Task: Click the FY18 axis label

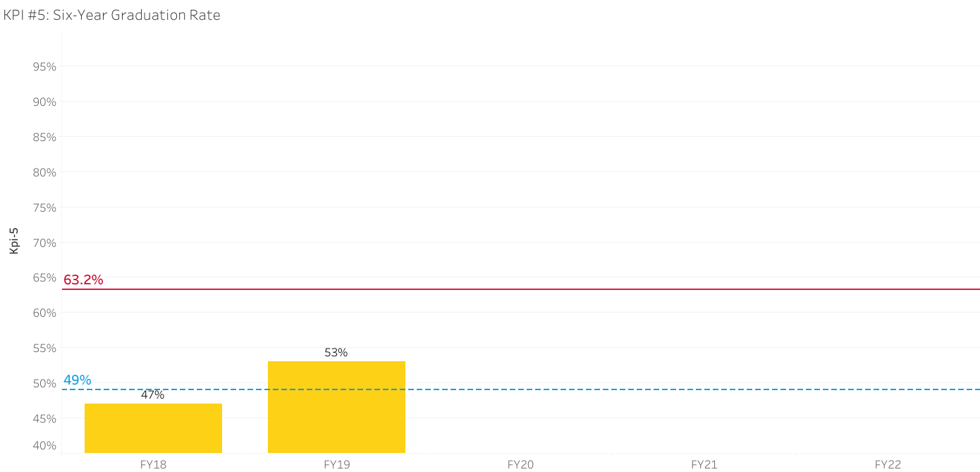Action: [x=153, y=464]
